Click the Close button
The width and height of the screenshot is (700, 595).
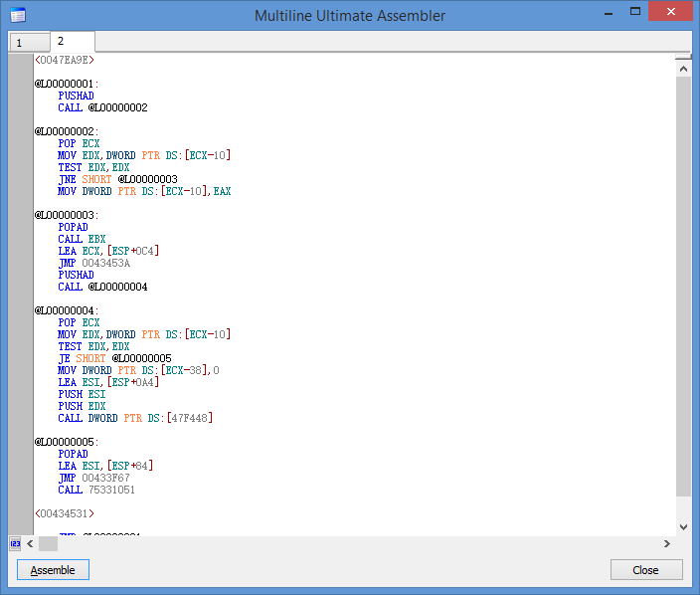click(646, 570)
